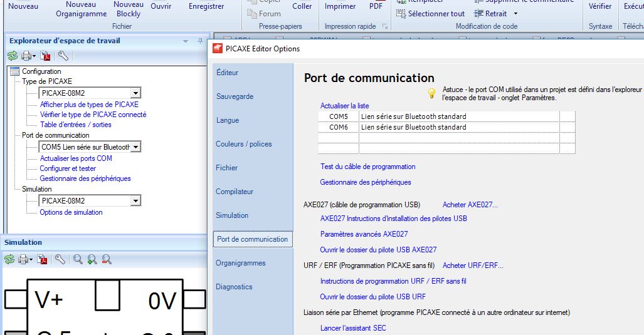Click Acheter AXE027... link
Screen dimensions: 644x335
coord(470,205)
